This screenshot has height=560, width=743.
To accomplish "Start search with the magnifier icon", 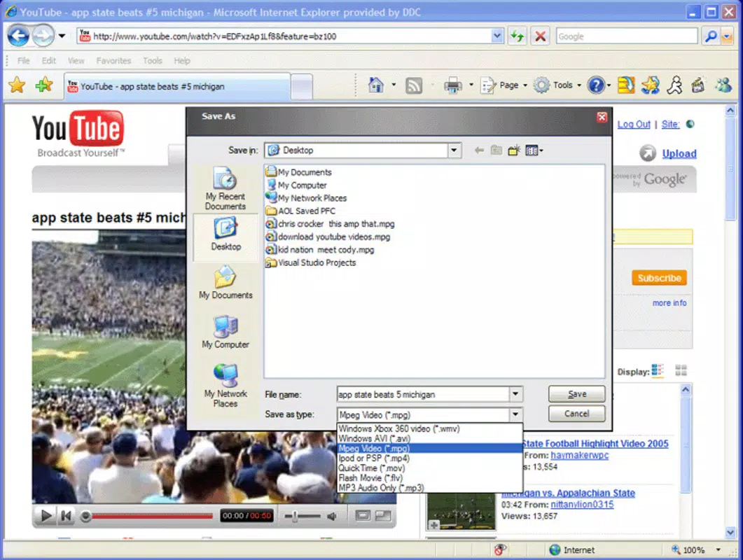I will tap(710, 36).
